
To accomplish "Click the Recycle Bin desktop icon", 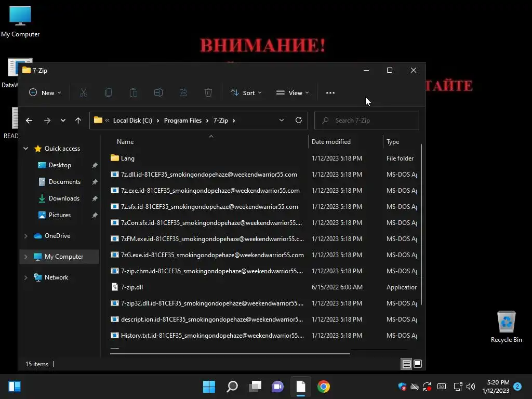I will click(x=506, y=327).
